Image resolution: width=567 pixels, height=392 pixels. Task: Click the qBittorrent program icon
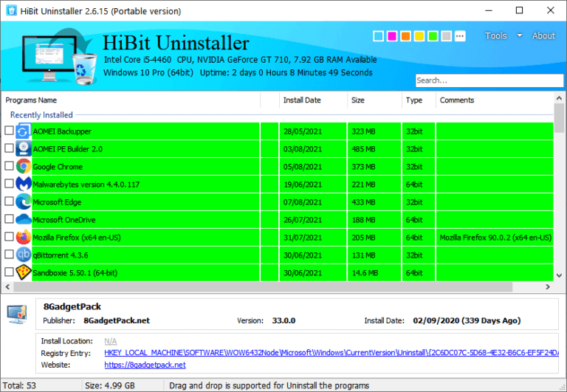(x=24, y=255)
